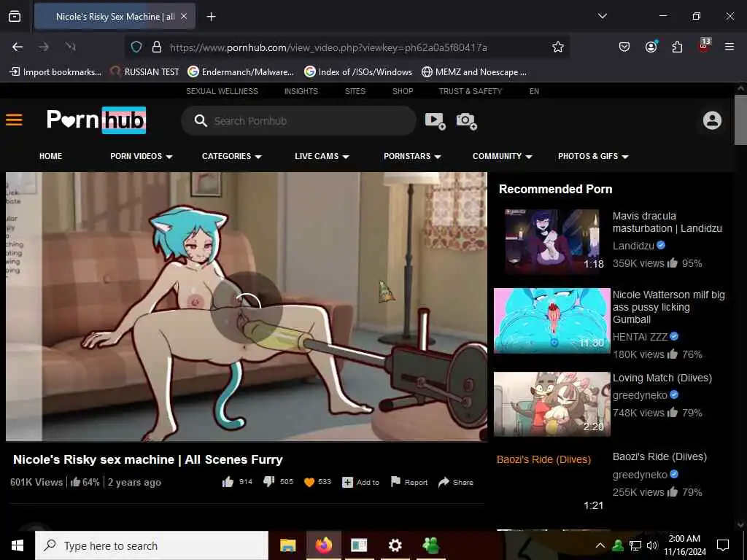Click the search magnifier icon

click(201, 120)
